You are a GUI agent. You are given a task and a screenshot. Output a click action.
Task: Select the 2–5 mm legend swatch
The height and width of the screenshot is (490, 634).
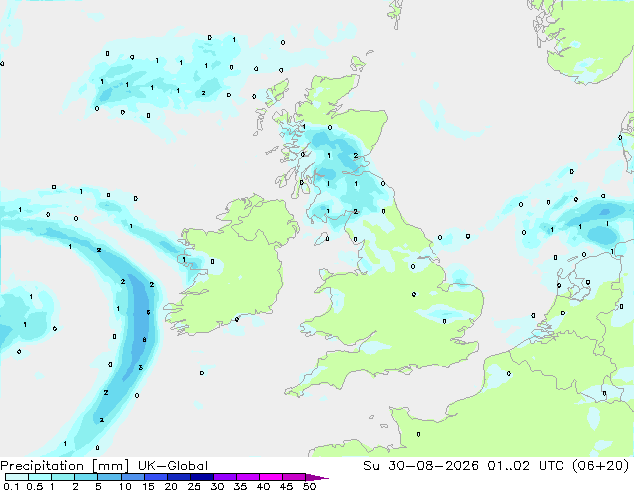[x=87, y=477]
